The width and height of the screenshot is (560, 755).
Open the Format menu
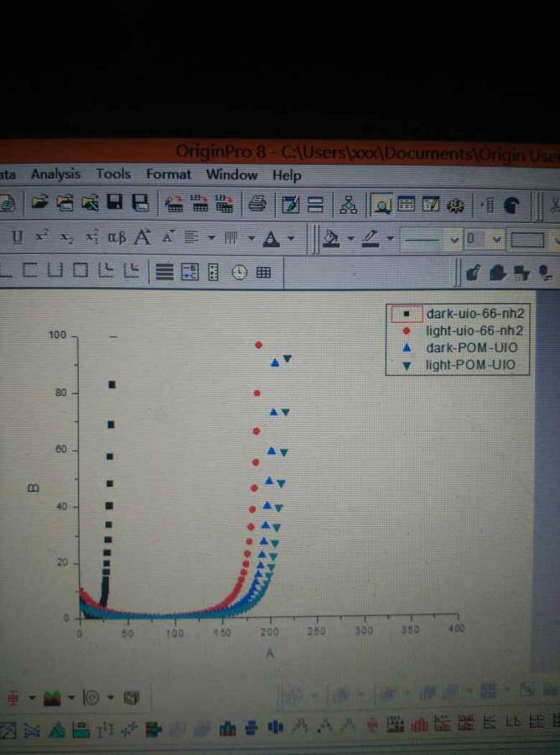169,174
